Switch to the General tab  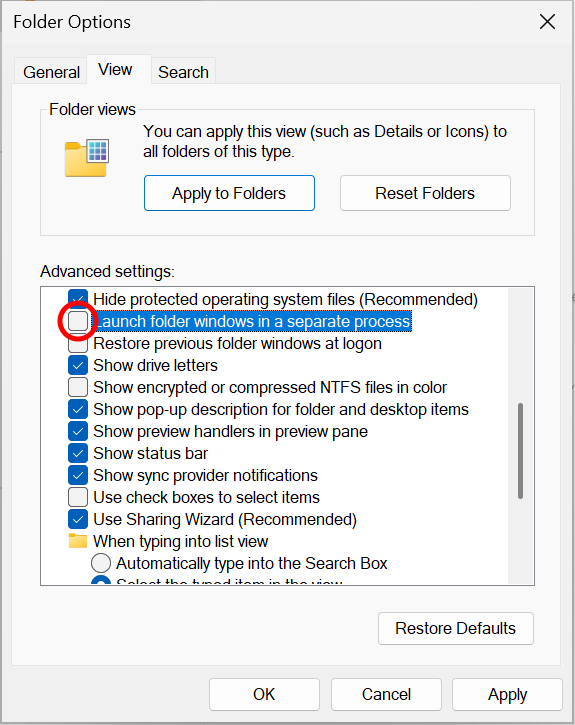[51, 72]
